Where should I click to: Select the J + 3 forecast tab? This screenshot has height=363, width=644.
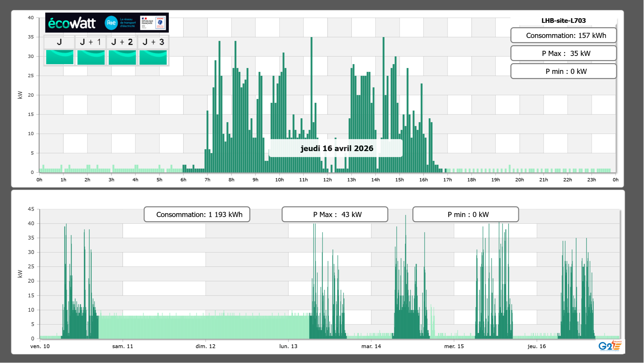(x=153, y=42)
